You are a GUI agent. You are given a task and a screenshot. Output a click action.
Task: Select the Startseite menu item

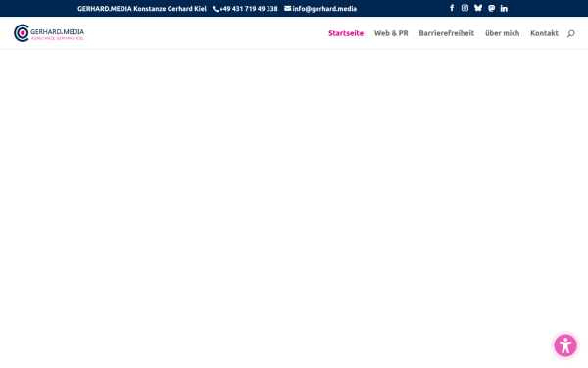point(346,33)
